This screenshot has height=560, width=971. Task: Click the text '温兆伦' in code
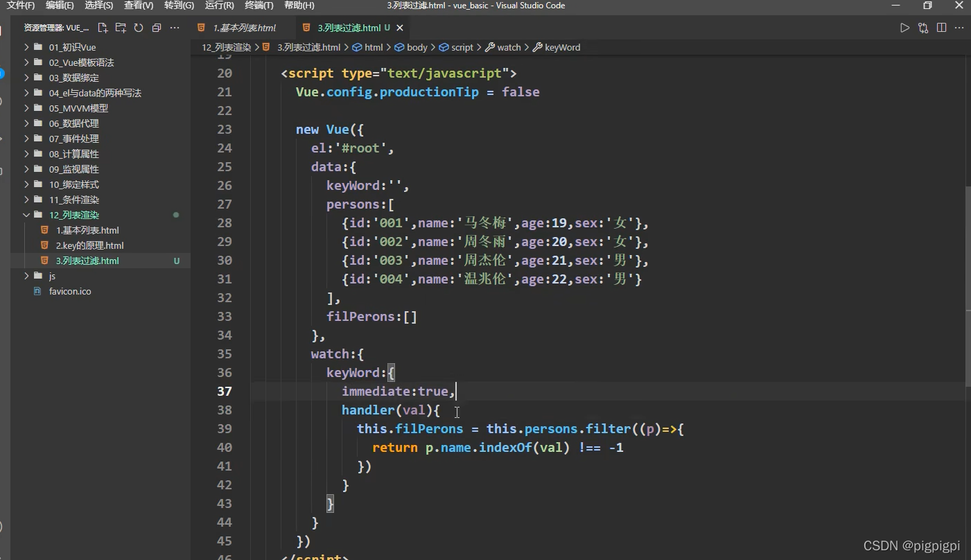(484, 279)
